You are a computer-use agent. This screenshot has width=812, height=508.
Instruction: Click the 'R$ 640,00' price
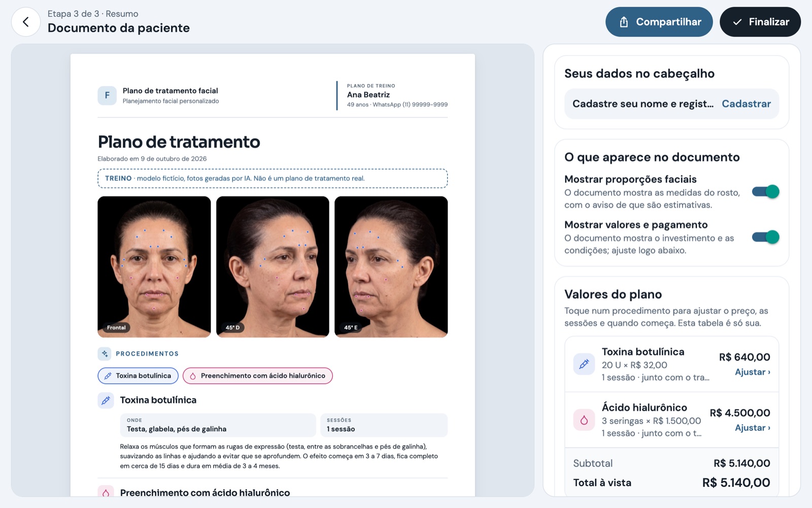click(x=745, y=357)
